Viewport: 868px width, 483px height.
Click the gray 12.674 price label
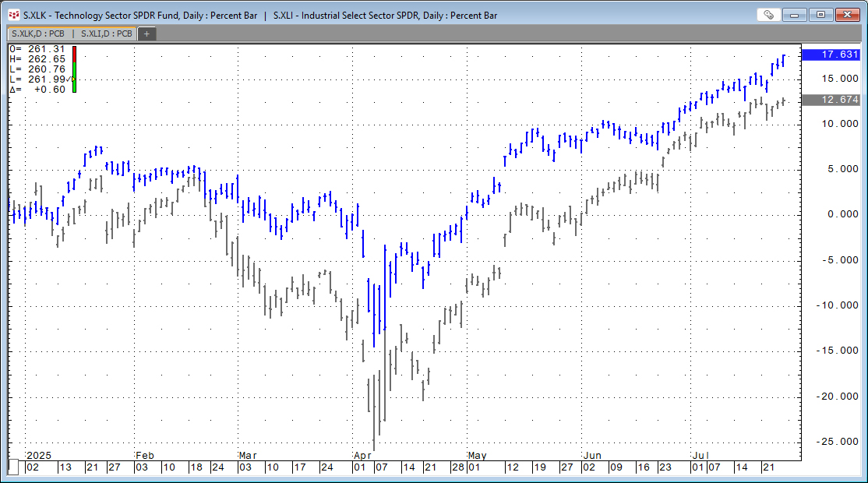pyautogui.click(x=835, y=100)
